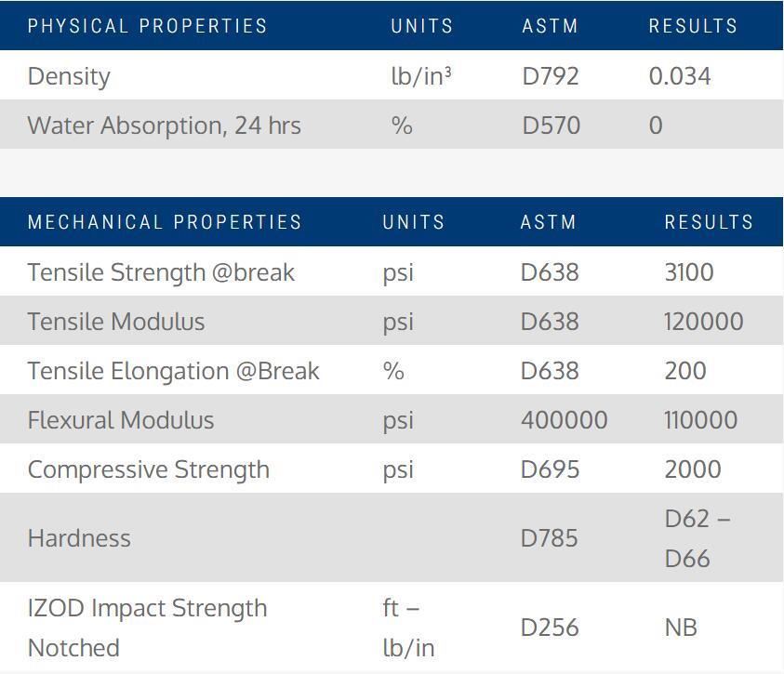
Task: Click the Physical Properties header
Action: click(x=147, y=26)
